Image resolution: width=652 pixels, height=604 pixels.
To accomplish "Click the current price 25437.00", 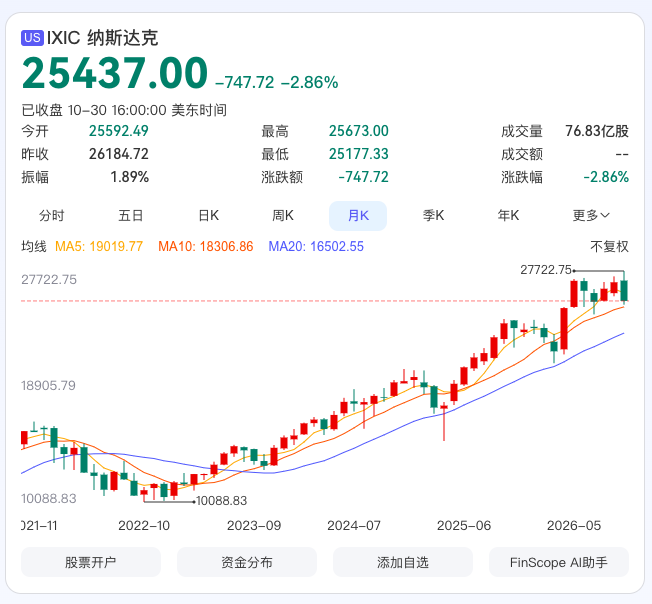I will click(115, 73).
